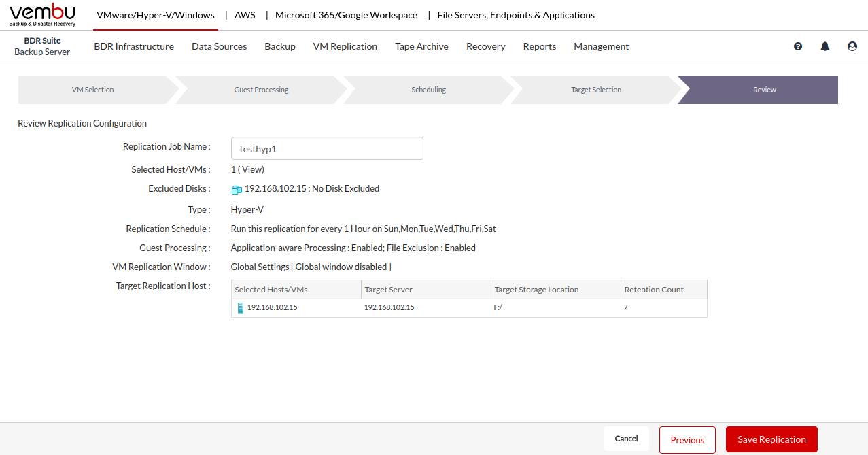Open the BDR Infrastructure menu

pyautogui.click(x=134, y=46)
